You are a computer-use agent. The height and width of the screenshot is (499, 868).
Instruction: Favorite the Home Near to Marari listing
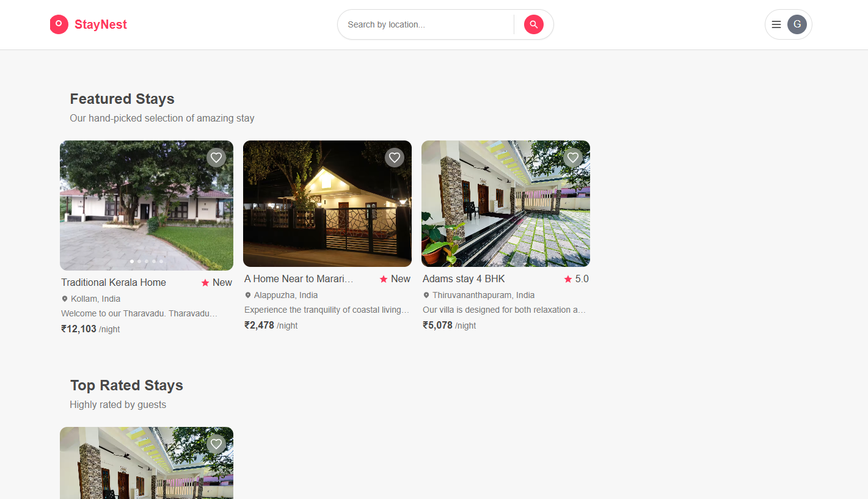(x=395, y=158)
